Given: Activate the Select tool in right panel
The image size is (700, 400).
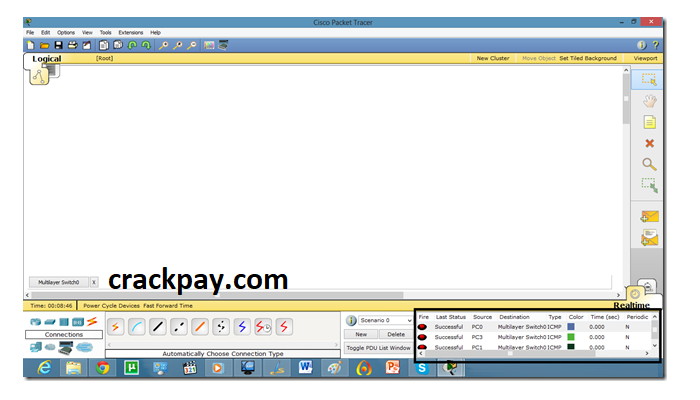Looking at the screenshot, I should coord(649,79).
